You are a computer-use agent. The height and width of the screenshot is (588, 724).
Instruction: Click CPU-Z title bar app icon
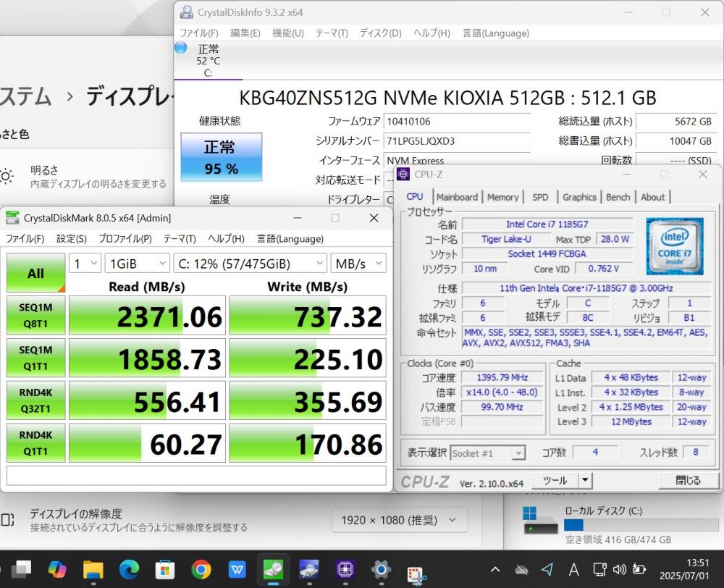[x=403, y=174]
